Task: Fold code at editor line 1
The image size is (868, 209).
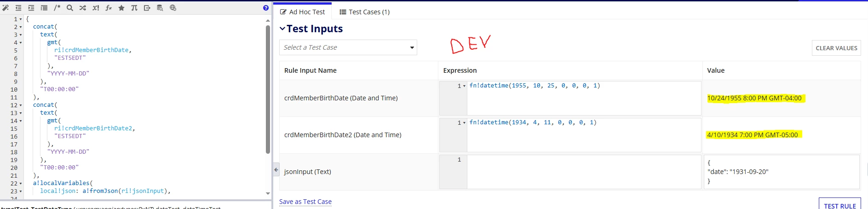Action: click(x=21, y=19)
